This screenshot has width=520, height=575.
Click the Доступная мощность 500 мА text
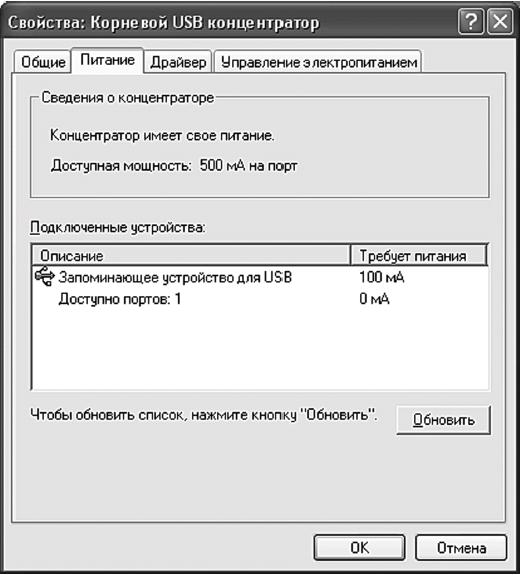coord(174,166)
